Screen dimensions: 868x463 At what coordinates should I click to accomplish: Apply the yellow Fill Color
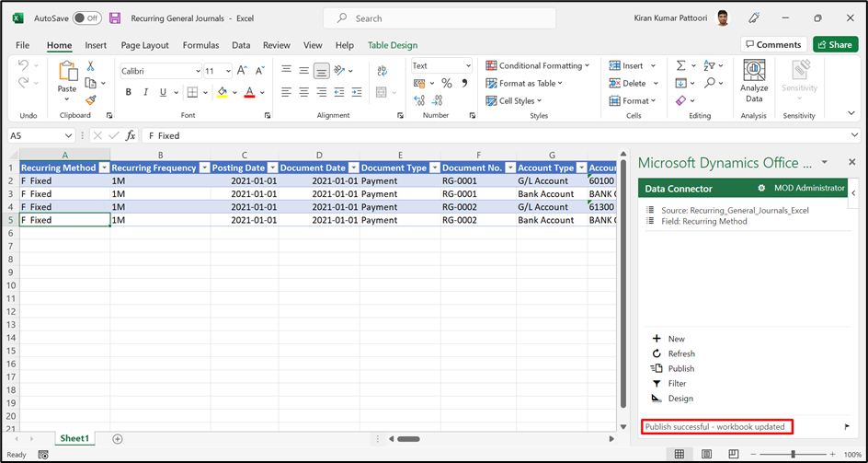pyautogui.click(x=222, y=92)
